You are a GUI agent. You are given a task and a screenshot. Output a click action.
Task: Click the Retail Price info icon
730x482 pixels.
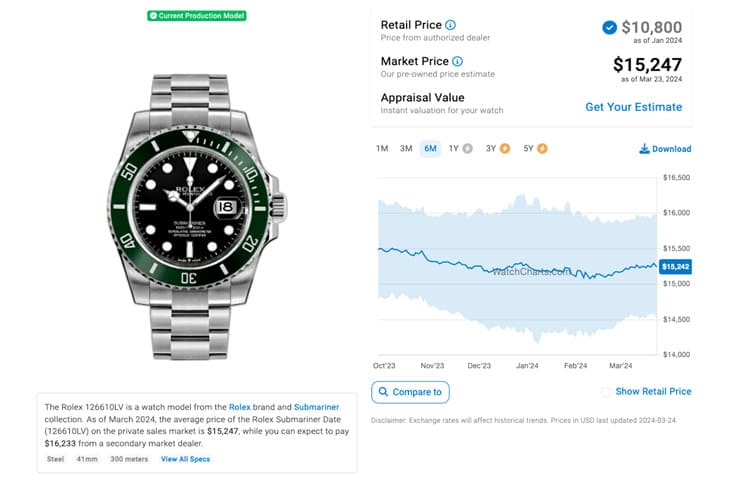[450, 25]
